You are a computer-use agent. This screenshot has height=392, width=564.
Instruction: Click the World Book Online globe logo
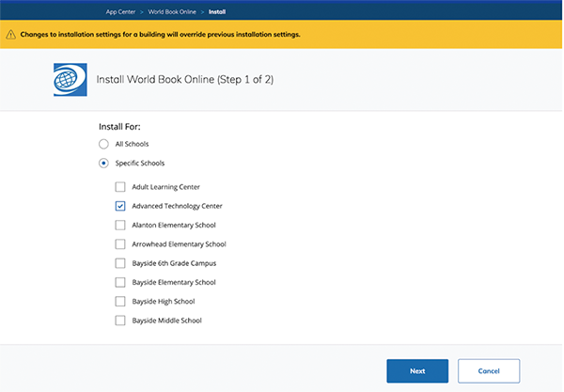(70, 80)
